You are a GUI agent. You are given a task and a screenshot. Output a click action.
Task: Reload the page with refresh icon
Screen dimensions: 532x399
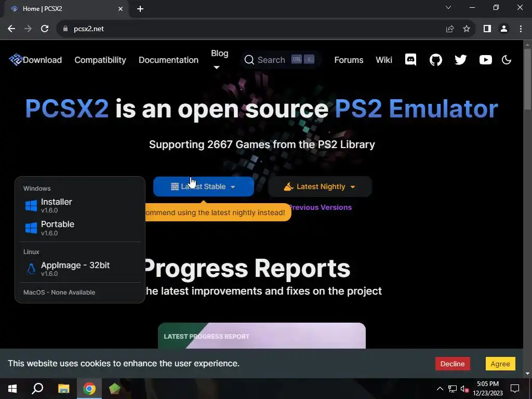(45, 29)
